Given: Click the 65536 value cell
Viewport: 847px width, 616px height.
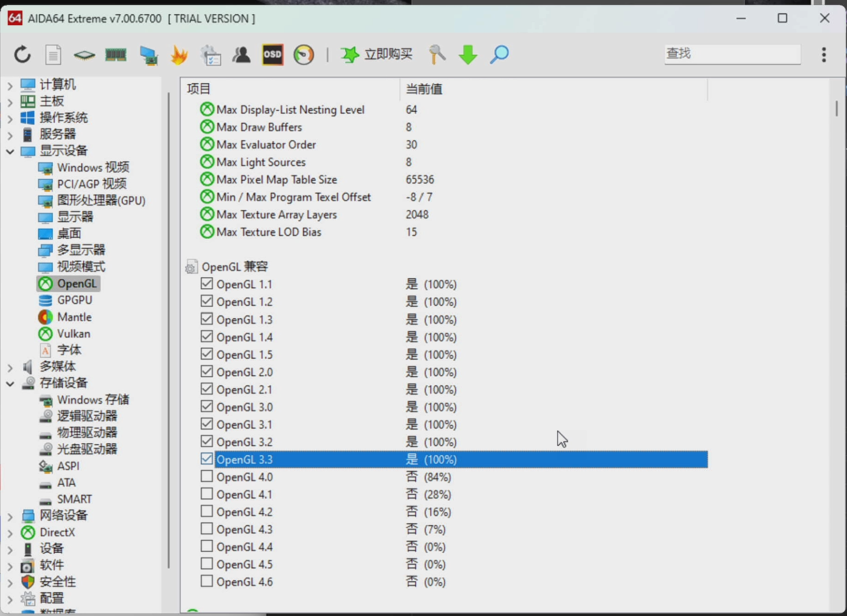Looking at the screenshot, I should (420, 179).
